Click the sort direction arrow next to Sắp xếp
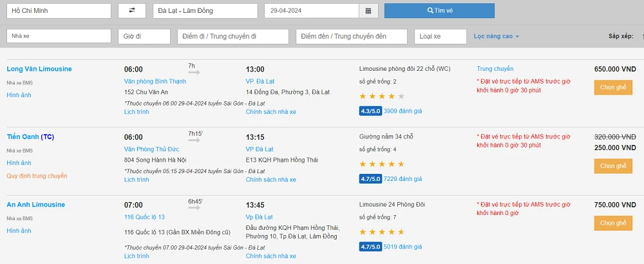This screenshot has height=264, width=644. click(641, 37)
